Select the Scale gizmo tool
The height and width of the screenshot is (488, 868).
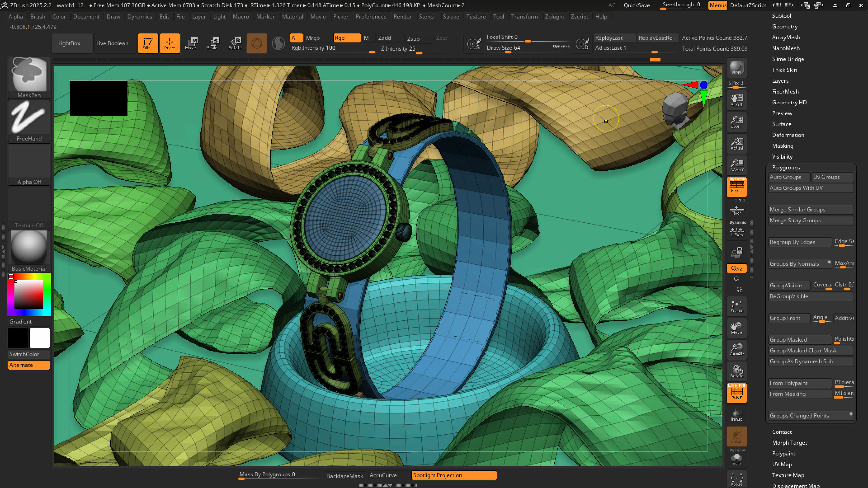(212, 43)
